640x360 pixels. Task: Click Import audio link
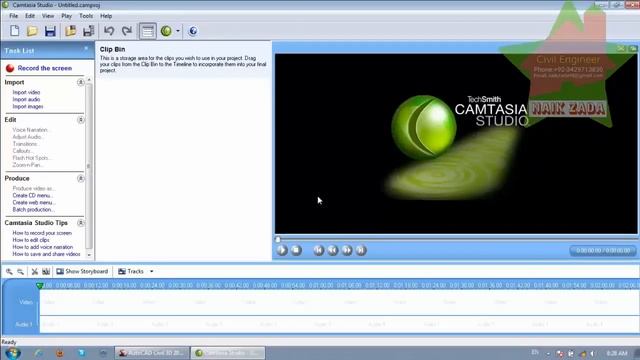point(26,99)
